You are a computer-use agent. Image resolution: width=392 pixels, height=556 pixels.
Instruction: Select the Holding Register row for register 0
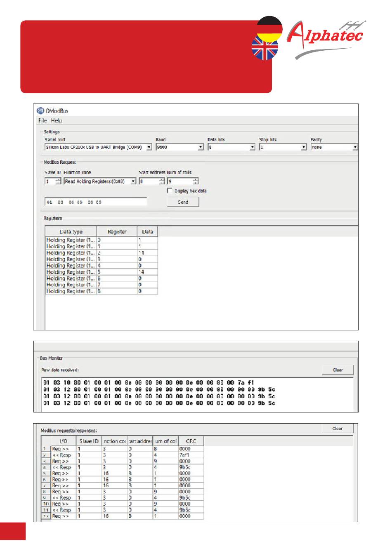pos(102,240)
